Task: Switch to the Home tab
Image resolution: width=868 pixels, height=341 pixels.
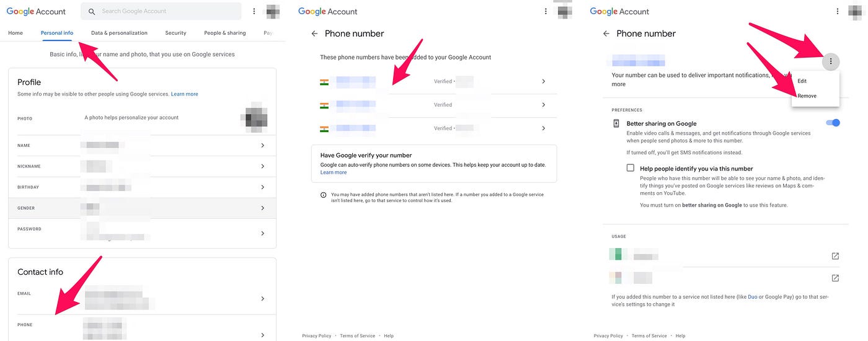Action: (15, 33)
